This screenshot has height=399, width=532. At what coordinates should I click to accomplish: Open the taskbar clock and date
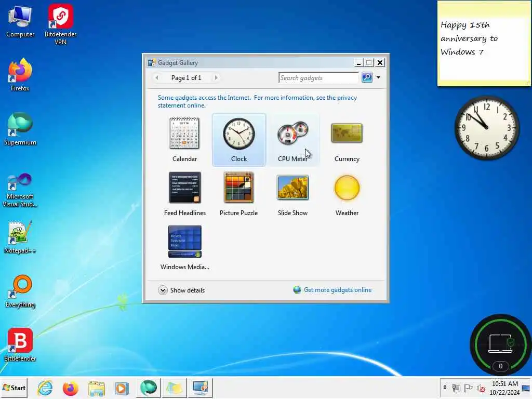click(x=504, y=388)
